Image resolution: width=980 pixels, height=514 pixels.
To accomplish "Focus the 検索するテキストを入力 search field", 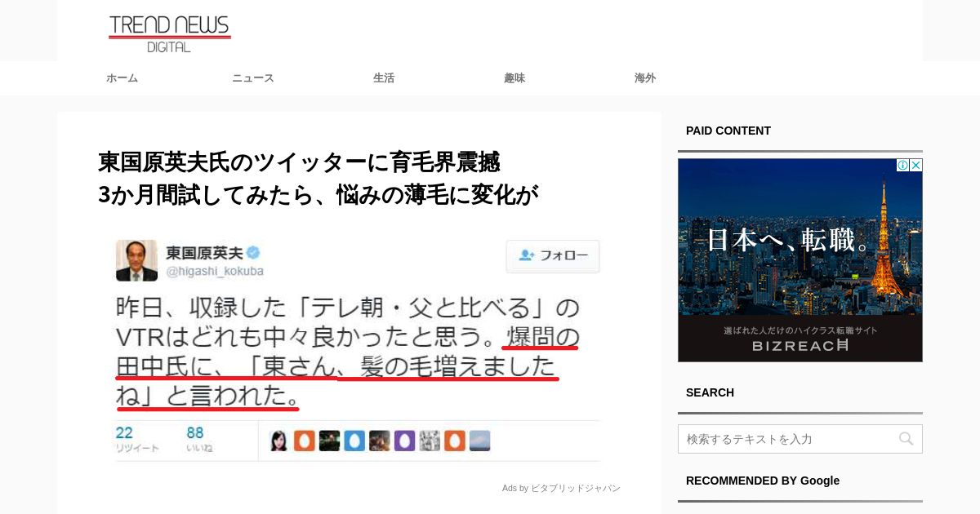I will [800, 439].
